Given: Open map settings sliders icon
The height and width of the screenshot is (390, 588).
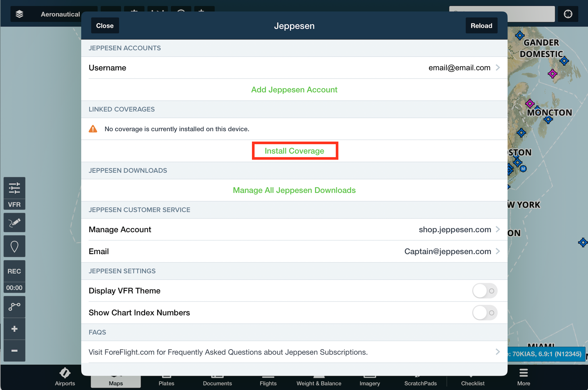Looking at the screenshot, I should (14, 188).
